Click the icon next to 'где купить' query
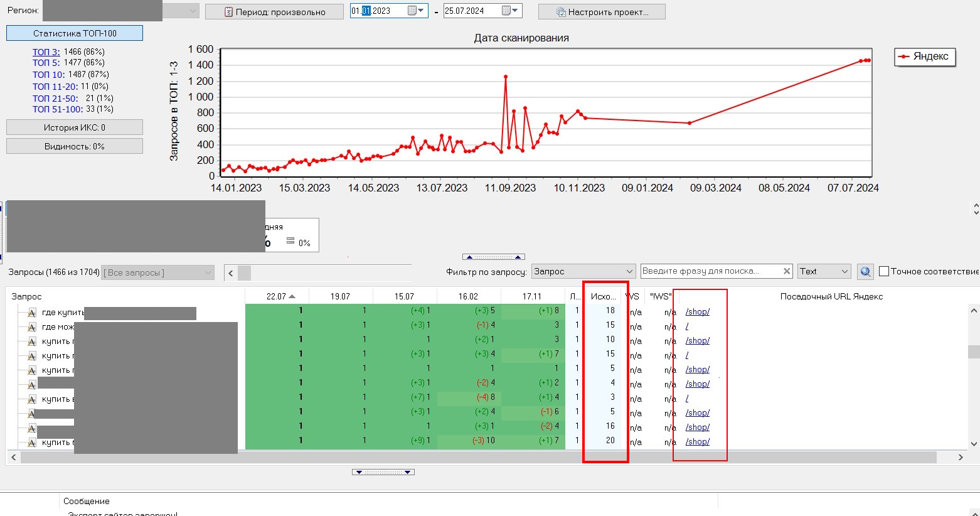This screenshot has width=980, height=516. (31, 313)
